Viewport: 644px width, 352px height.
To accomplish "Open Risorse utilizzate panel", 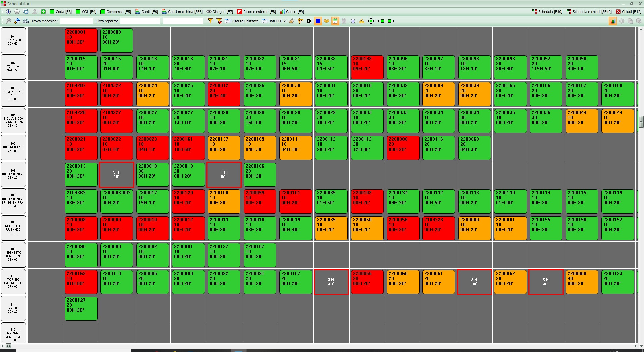I will [242, 21].
